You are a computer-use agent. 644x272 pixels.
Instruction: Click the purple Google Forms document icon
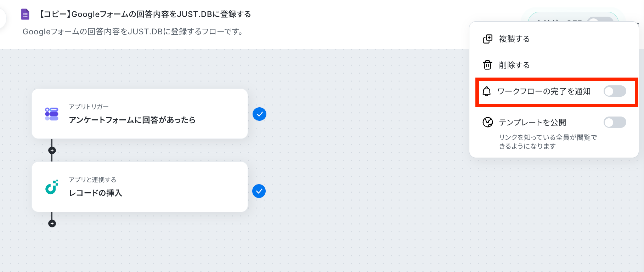(x=25, y=15)
